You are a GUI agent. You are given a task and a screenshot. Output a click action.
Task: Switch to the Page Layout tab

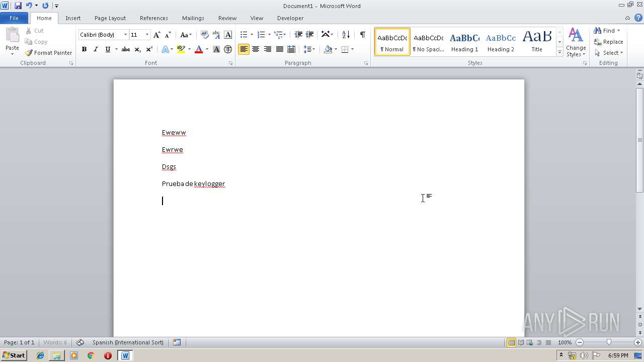[110, 18]
